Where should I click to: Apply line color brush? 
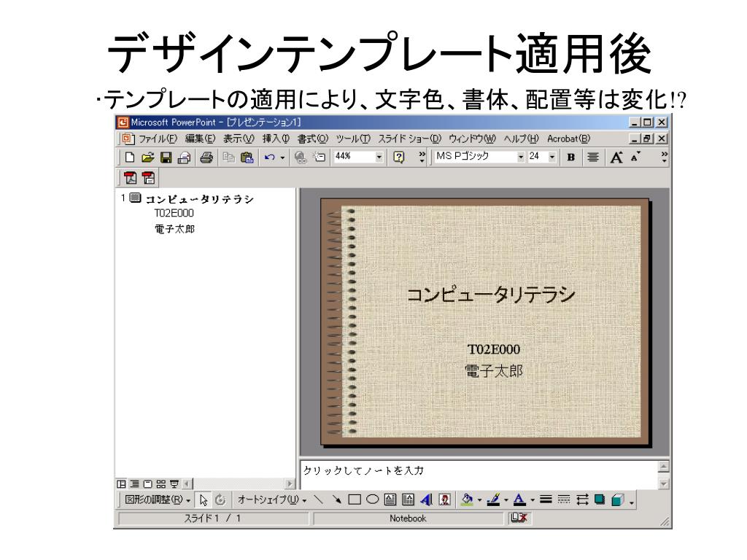[494, 499]
